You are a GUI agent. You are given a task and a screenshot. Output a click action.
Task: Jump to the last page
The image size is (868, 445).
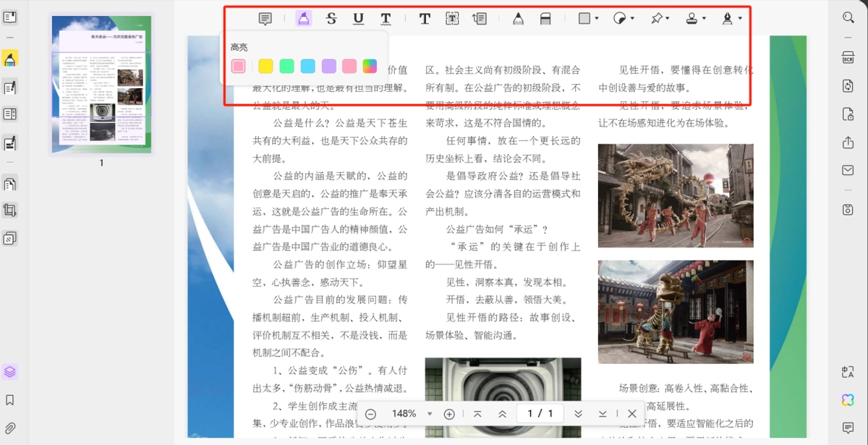tap(603, 414)
